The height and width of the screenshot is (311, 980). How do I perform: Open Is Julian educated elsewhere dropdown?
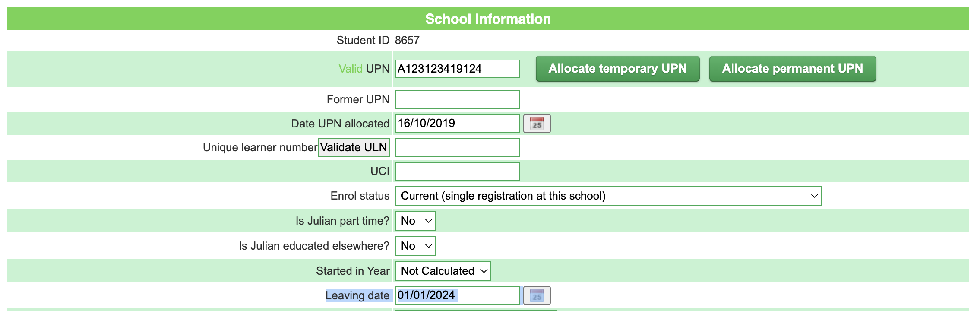pyautogui.click(x=415, y=246)
